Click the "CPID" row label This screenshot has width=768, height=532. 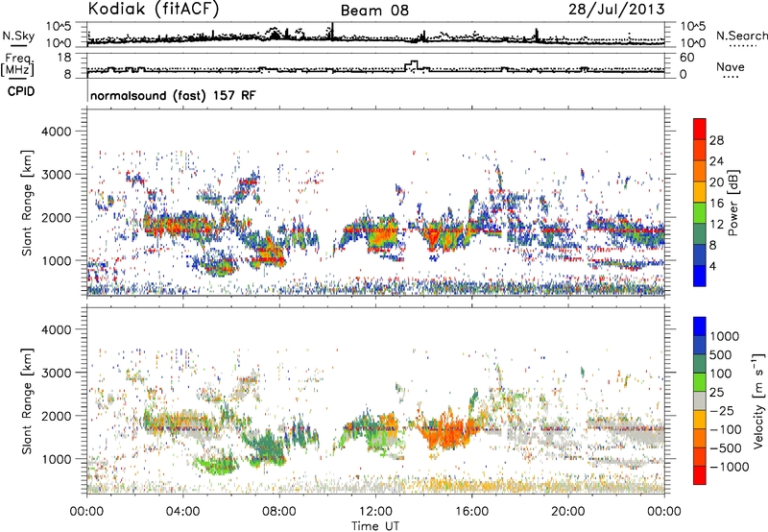pyautogui.click(x=21, y=91)
